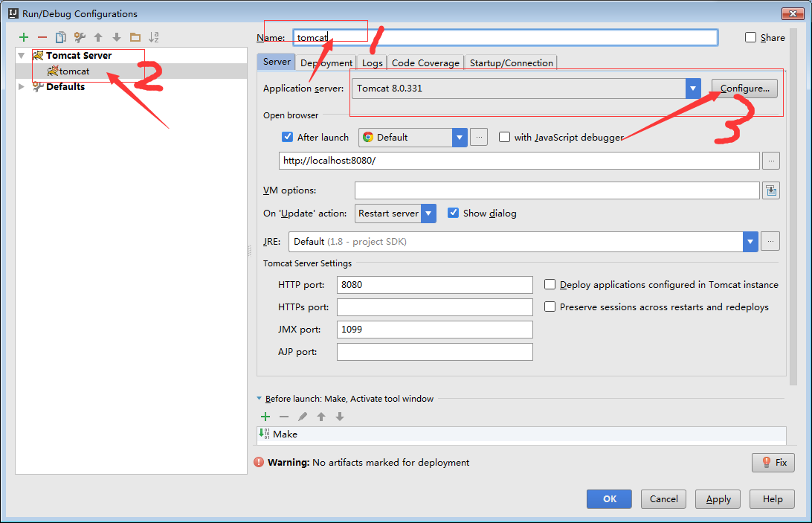Click the Name input field

pos(505,37)
